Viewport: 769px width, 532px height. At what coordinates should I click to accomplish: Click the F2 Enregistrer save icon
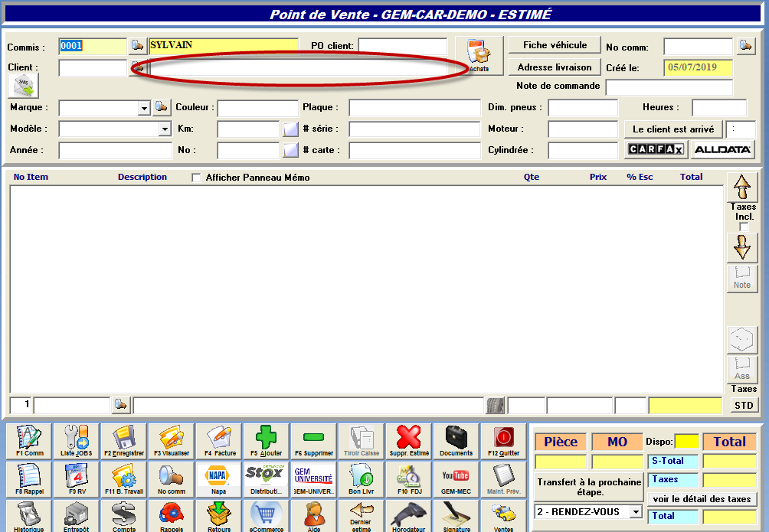pyautogui.click(x=124, y=441)
